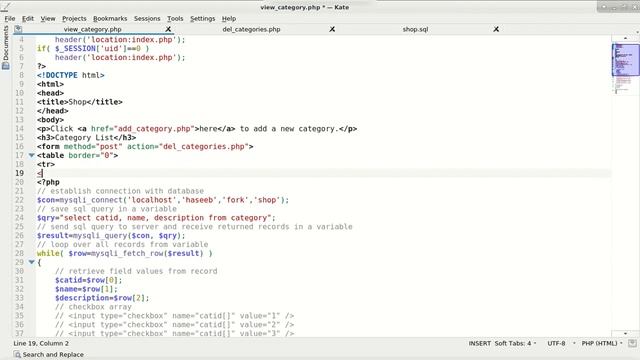Switch to the del_categories.php tab
This screenshot has width=640, height=360.
click(x=251, y=29)
